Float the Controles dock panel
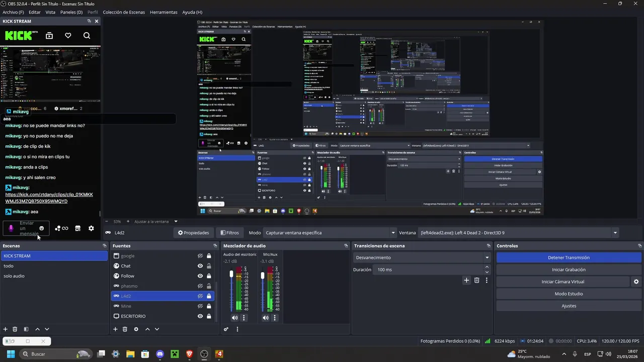The image size is (644, 362). [x=639, y=246]
